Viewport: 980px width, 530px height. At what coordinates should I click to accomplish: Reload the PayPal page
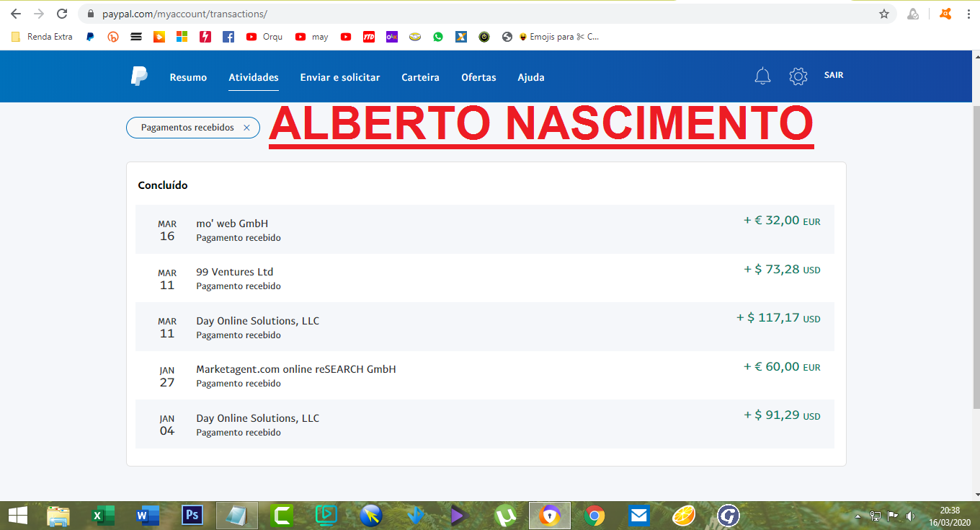62,14
